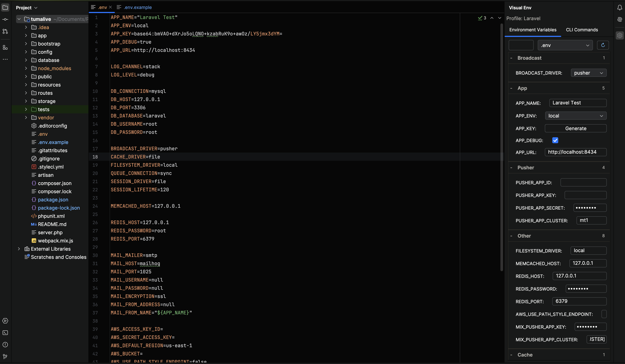Click the PUSHER_APP_SECRET password field
The image size is (625, 364).
point(590,208)
